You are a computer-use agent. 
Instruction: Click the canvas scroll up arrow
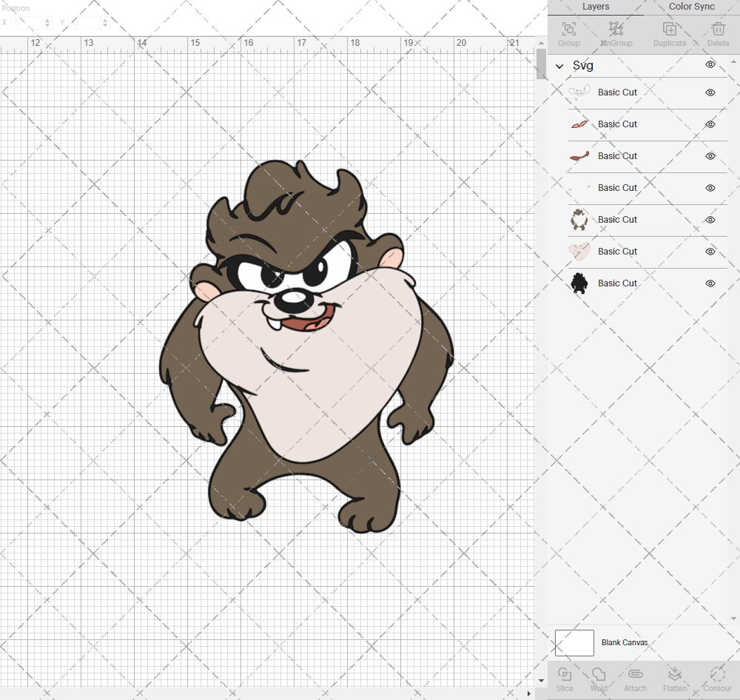coord(541,43)
